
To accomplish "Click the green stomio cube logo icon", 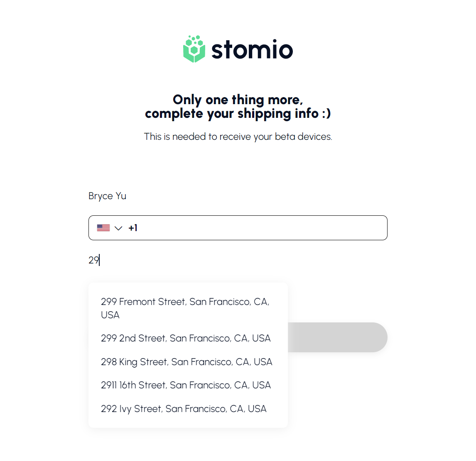I will [194, 49].
